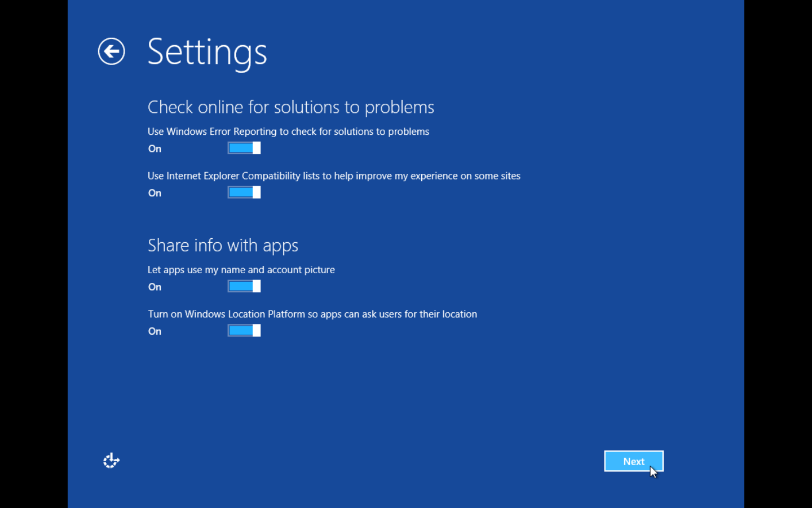This screenshot has height=508, width=812.
Task: Toggle Windows Error Reporting switch
Action: (244, 148)
